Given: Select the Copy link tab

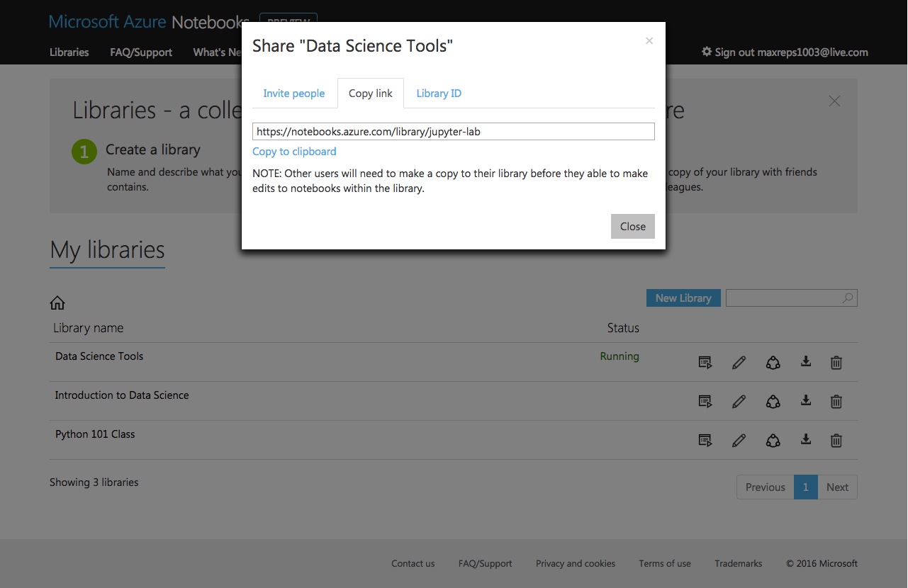Looking at the screenshot, I should coord(371,94).
